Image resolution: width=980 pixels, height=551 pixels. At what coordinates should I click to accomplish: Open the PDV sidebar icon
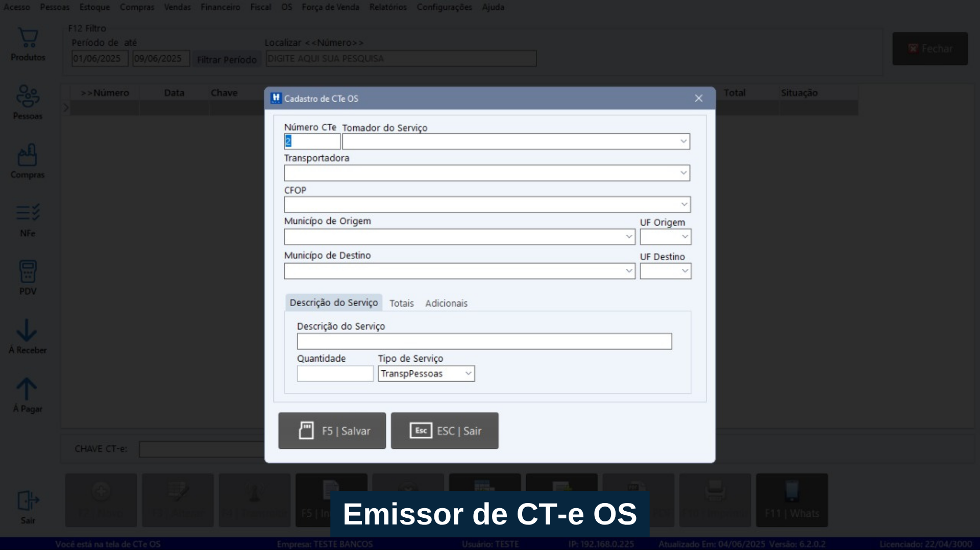coord(28,278)
